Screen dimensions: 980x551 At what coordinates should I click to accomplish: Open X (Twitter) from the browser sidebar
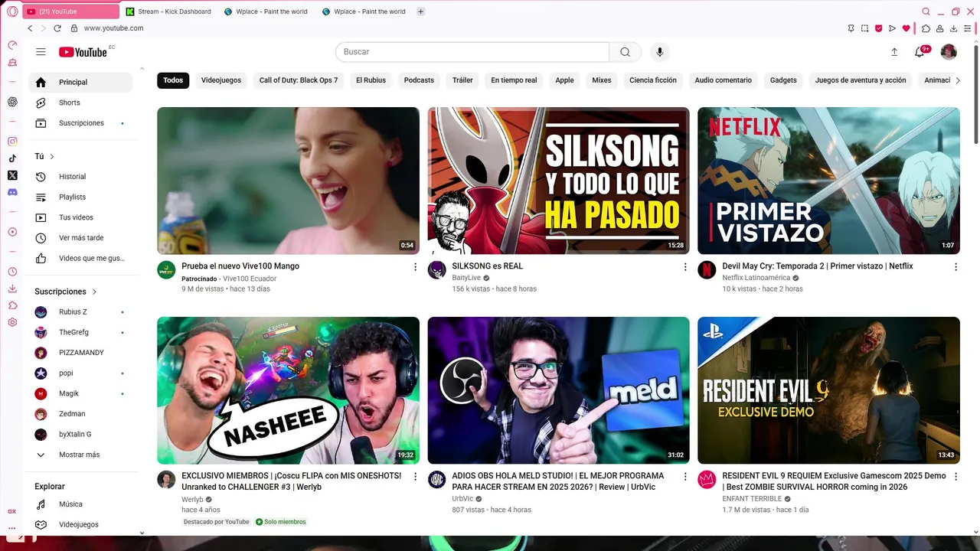click(x=12, y=175)
